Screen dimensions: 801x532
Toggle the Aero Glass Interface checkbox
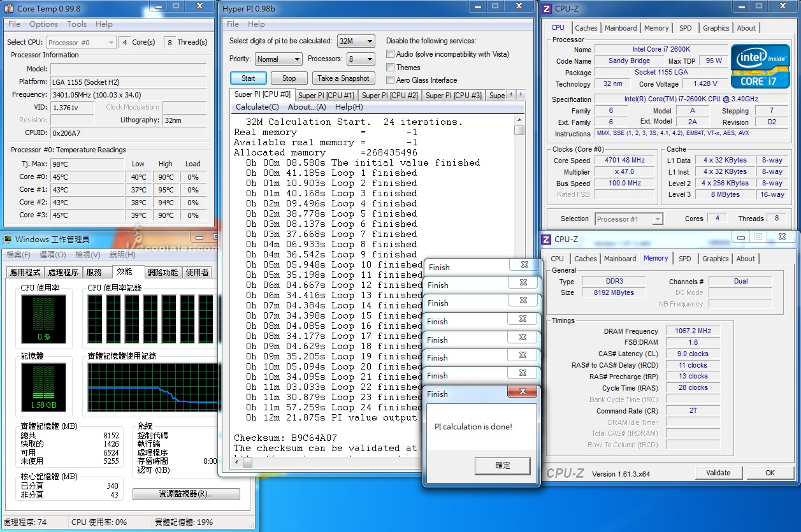click(390, 80)
